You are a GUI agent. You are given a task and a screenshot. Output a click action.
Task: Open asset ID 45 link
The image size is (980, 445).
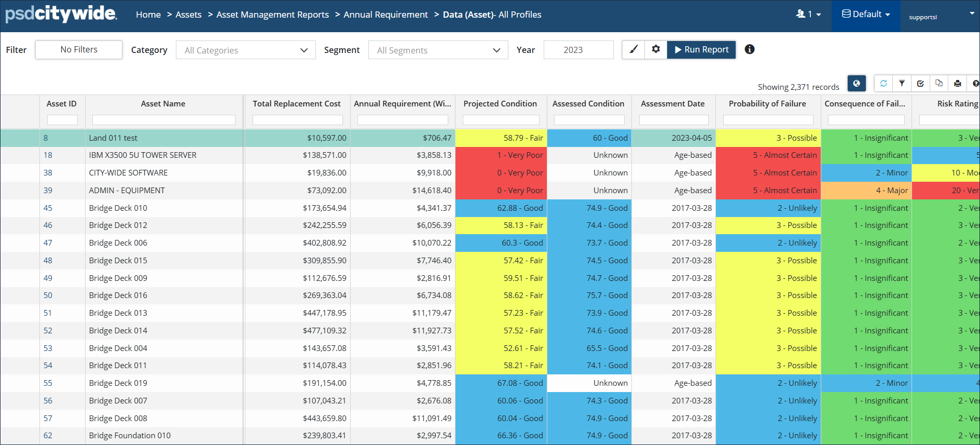pos(48,208)
